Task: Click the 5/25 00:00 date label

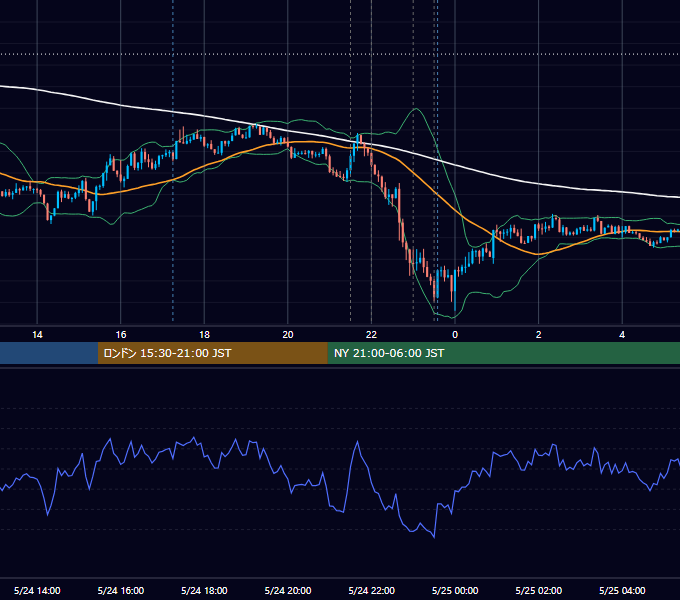Action: (455, 590)
